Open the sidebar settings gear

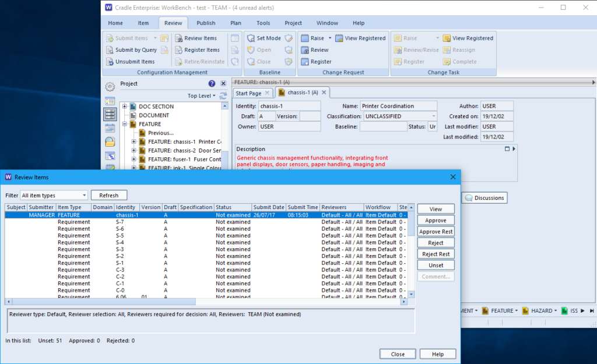(x=110, y=87)
